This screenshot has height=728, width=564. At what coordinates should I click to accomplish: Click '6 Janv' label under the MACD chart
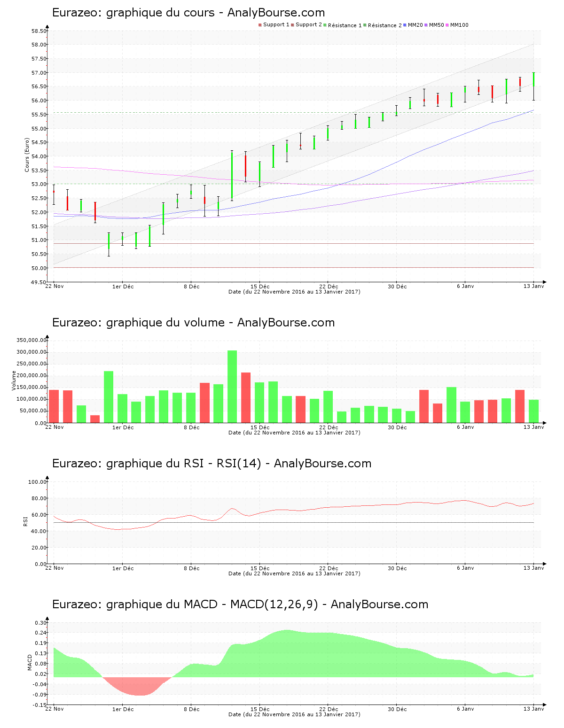[465, 709]
